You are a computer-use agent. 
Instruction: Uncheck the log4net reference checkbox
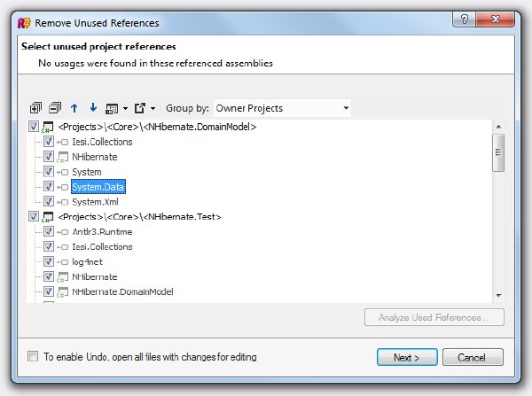pyautogui.click(x=48, y=261)
